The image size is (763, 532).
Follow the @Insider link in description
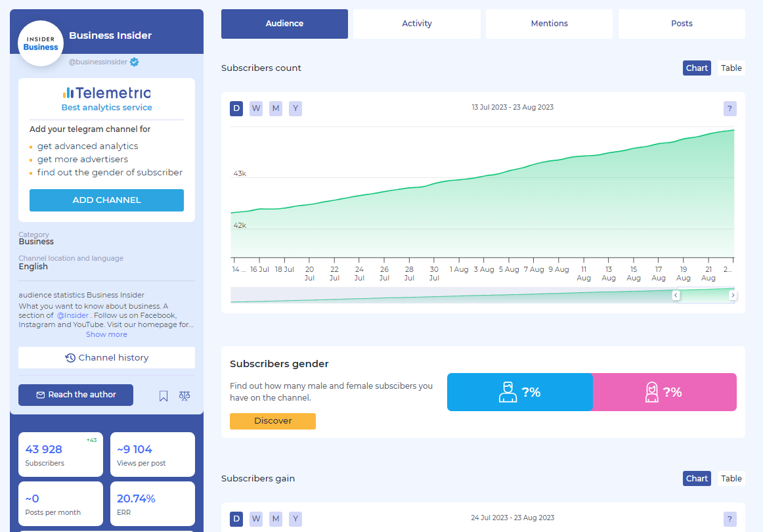(x=72, y=315)
